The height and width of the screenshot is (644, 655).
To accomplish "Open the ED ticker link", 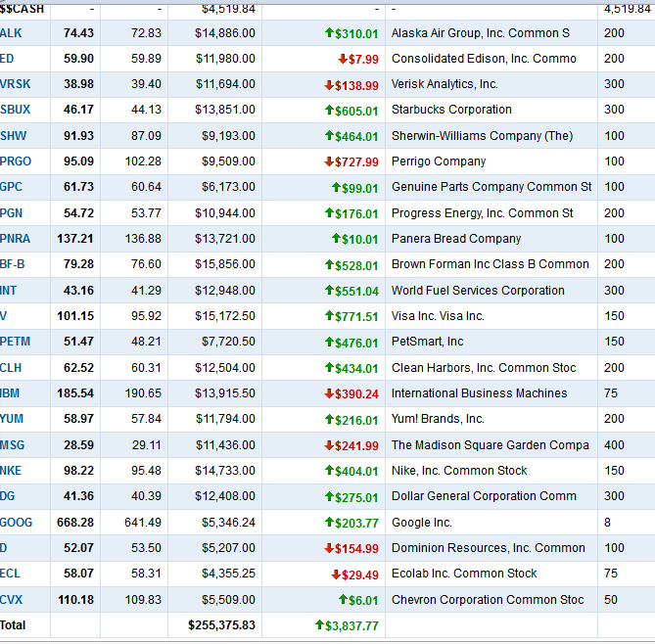I will click(7, 59).
